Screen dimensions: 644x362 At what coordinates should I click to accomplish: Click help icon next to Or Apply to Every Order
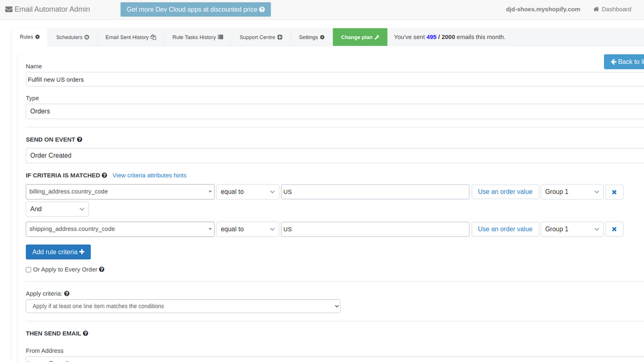click(x=102, y=269)
